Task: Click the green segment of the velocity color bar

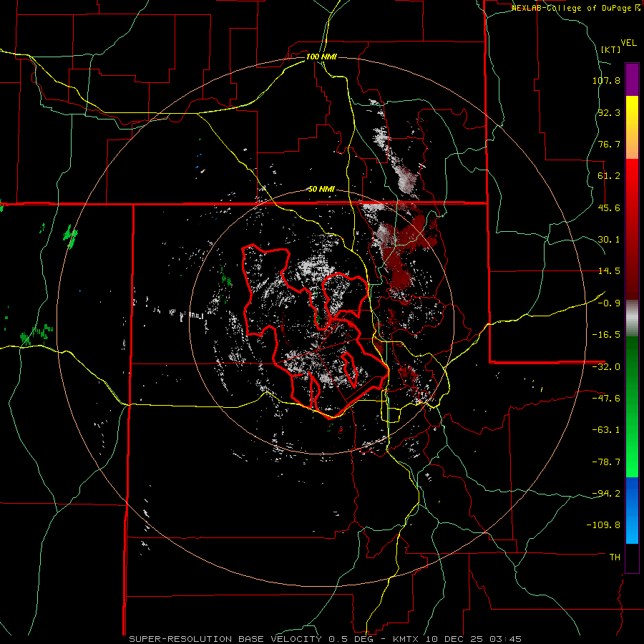Action: 632,406
